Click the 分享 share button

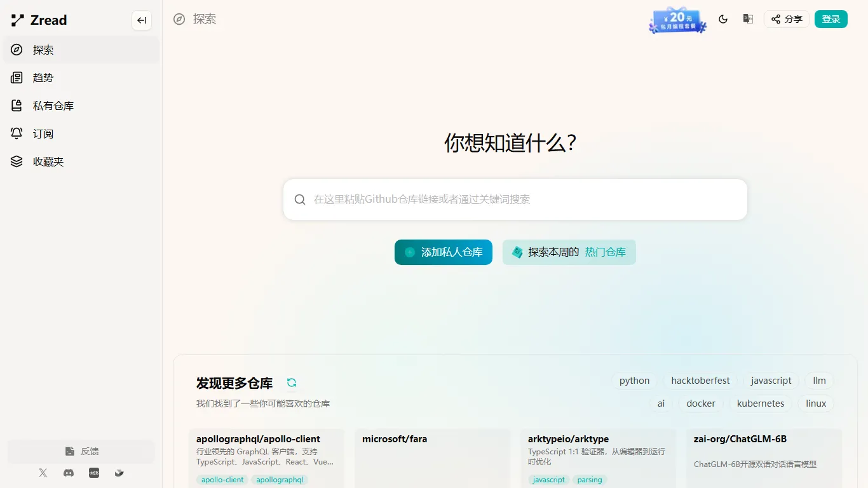[786, 19]
